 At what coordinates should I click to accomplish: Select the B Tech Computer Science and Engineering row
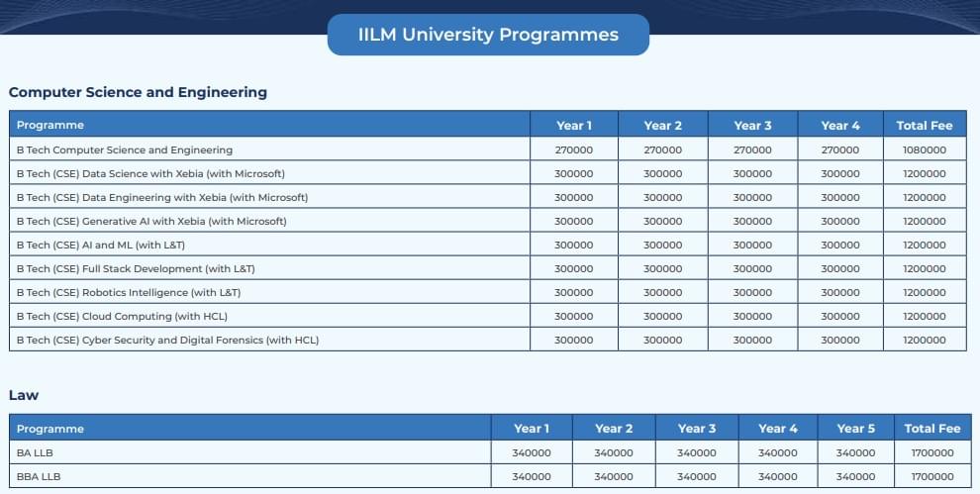point(125,150)
